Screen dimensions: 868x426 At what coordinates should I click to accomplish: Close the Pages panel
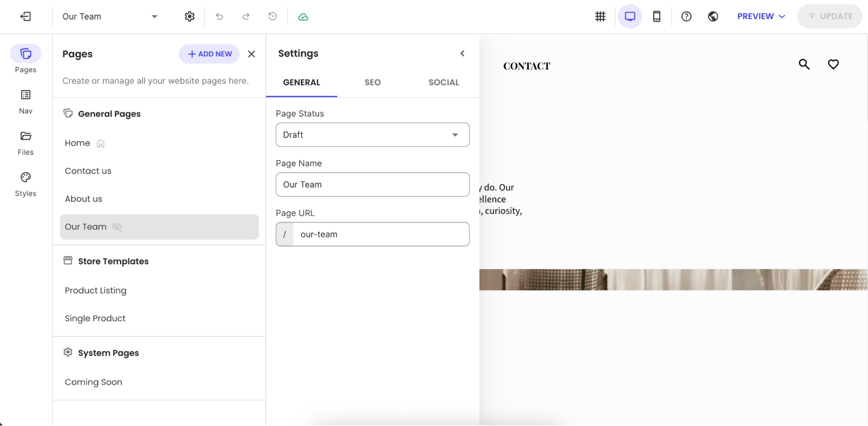(x=251, y=54)
